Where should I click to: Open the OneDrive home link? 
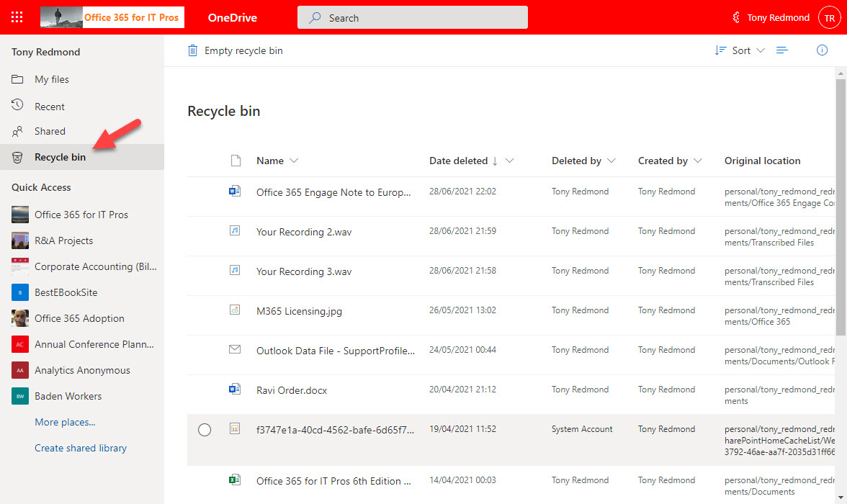point(232,18)
